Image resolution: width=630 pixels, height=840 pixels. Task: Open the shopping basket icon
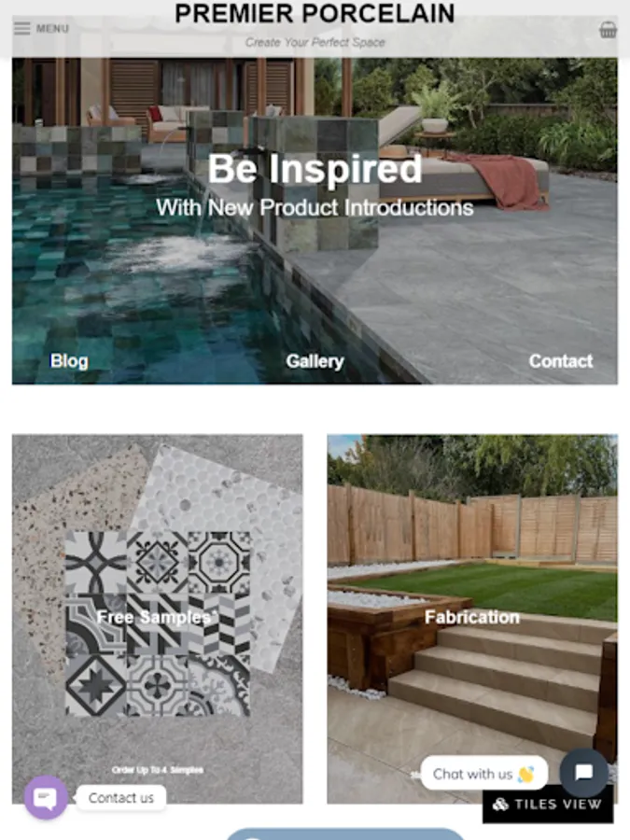pyautogui.click(x=608, y=30)
